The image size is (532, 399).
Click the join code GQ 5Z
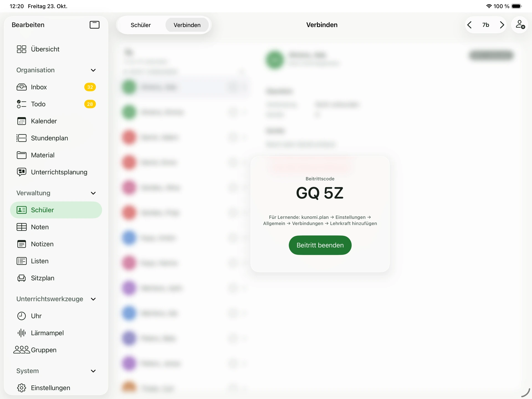pyautogui.click(x=320, y=193)
